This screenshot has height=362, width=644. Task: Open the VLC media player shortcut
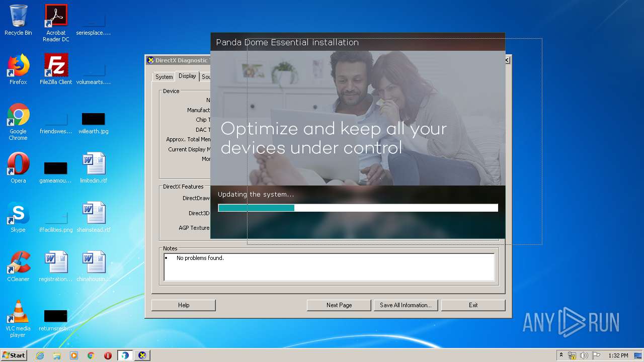tap(18, 319)
